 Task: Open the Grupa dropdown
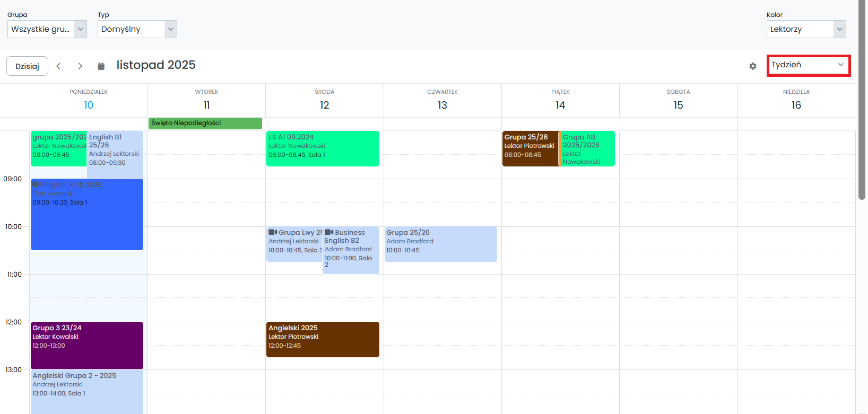pos(47,29)
